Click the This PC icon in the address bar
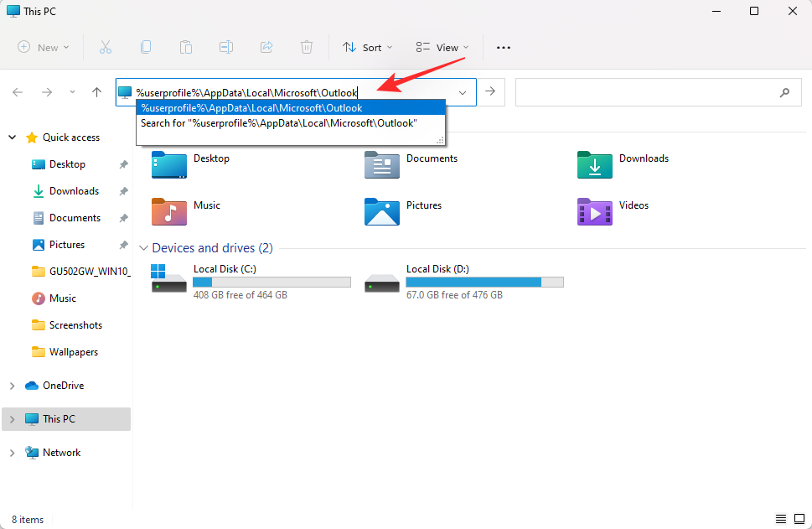 (x=125, y=92)
